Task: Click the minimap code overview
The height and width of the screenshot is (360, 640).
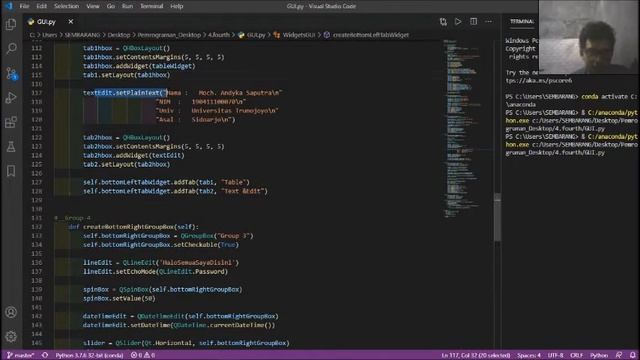Action: [467, 129]
